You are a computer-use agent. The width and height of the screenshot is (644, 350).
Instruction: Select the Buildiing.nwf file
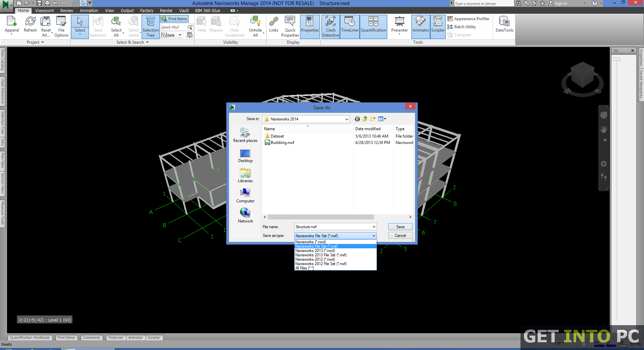pyautogui.click(x=280, y=143)
